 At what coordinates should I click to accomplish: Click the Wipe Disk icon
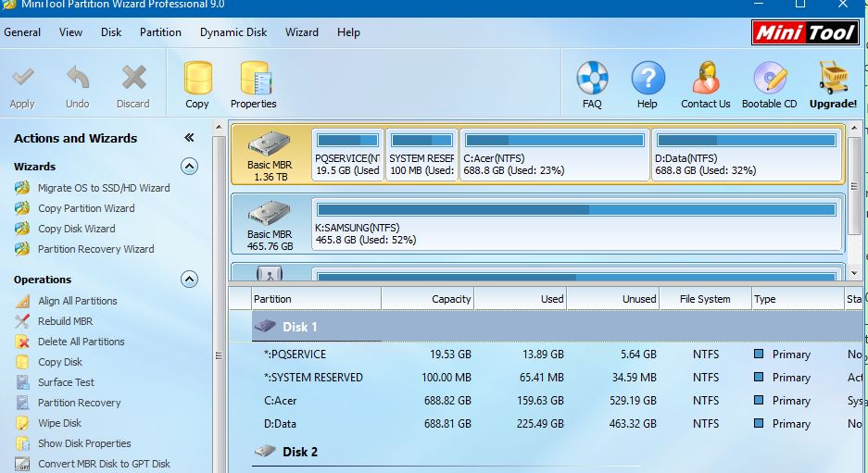(22, 423)
